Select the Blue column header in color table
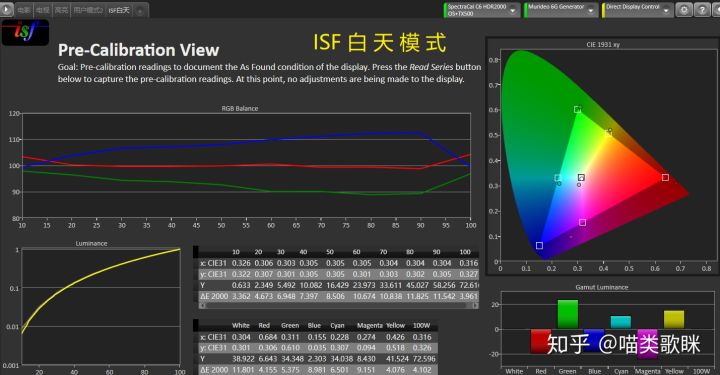720x375 pixels. [x=314, y=325]
